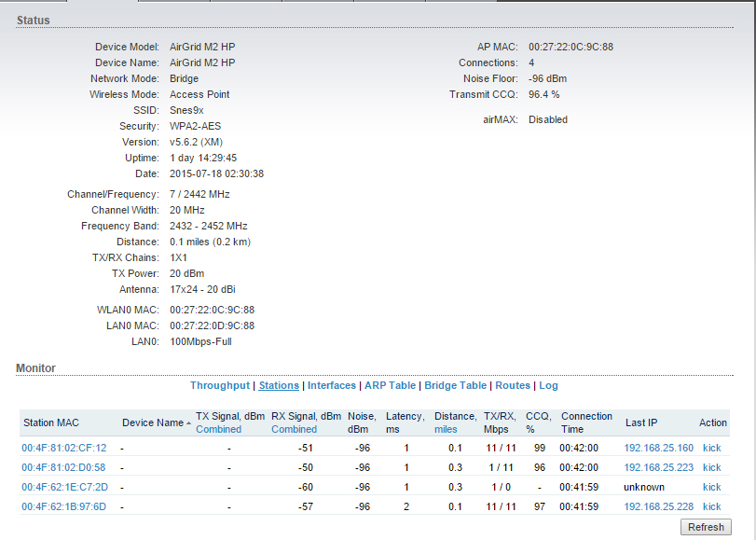This screenshot has width=756, height=540.
Task: Select LAN0 MAC value 00:27:22:0D:9C:88
Action: coord(212,325)
